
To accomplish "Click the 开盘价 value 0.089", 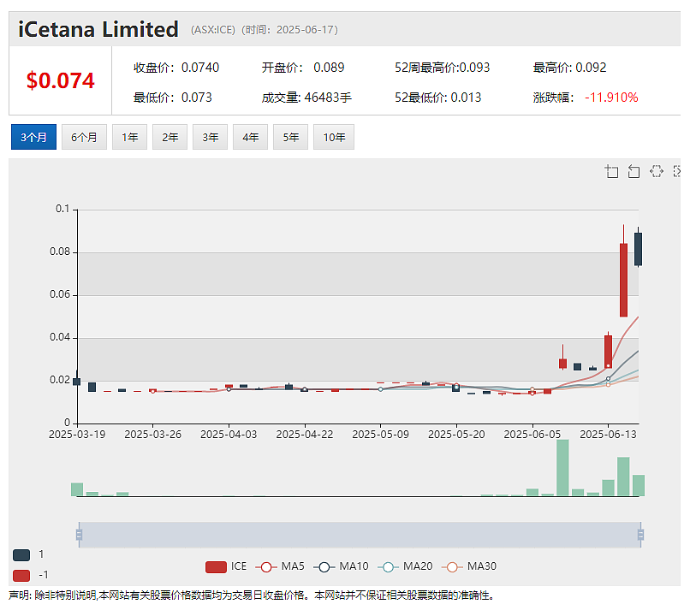I will pyautogui.click(x=329, y=68).
